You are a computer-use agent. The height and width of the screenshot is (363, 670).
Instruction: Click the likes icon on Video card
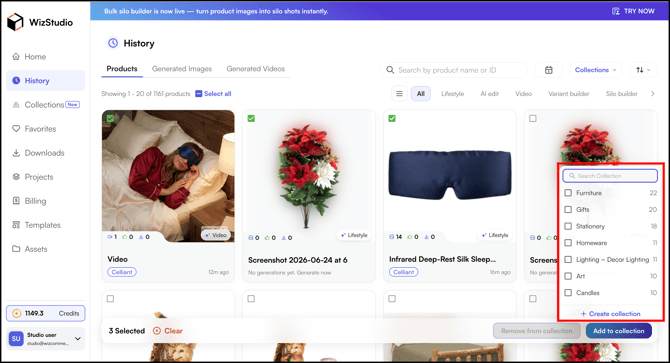pos(125,237)
